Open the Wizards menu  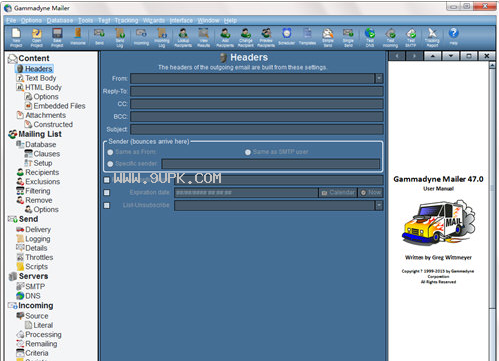tap(154, 21)
